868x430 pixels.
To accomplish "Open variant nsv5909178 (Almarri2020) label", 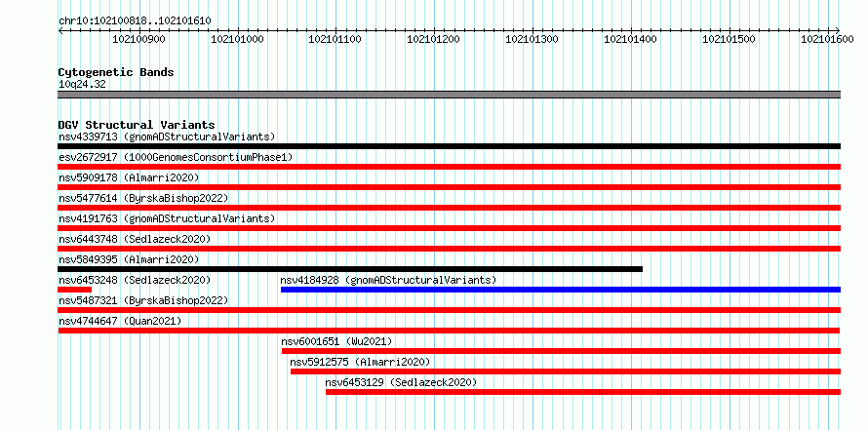I will (129, 177).
